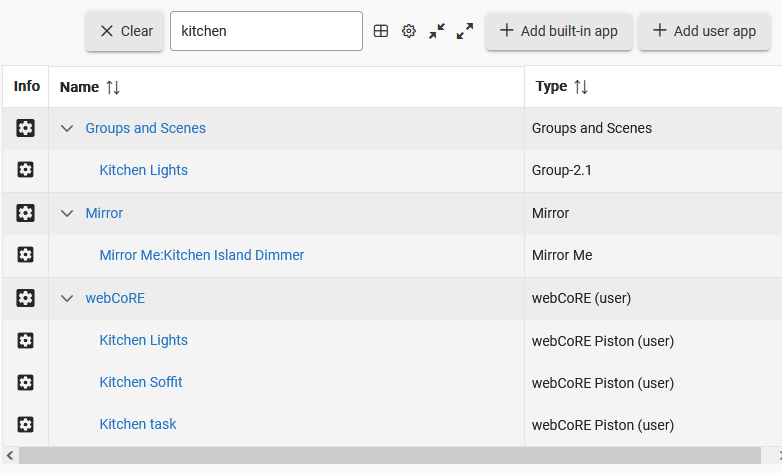Focus the search field containing kitchen
This screenshot has height=473, width=782.
click(x=266, y=31)
